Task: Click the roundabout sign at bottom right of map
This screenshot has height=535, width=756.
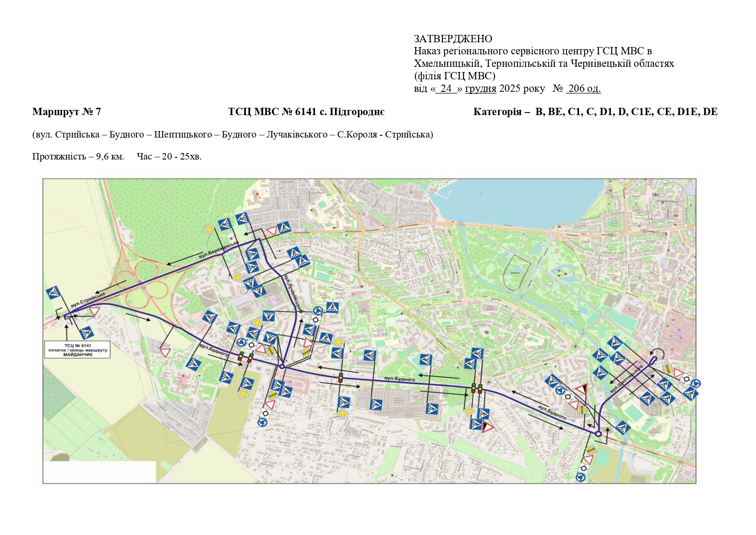Action: (x=581, y=477)
